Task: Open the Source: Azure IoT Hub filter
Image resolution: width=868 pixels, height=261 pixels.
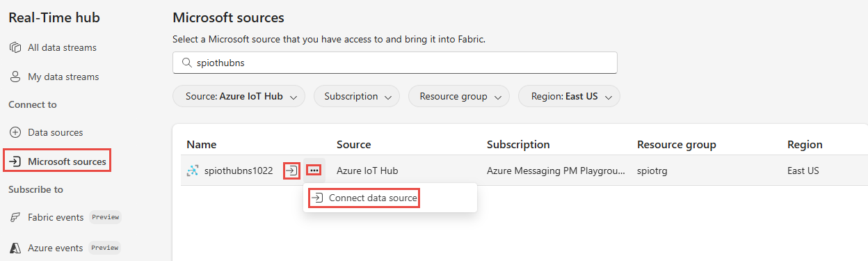Action: pos(239,97)
